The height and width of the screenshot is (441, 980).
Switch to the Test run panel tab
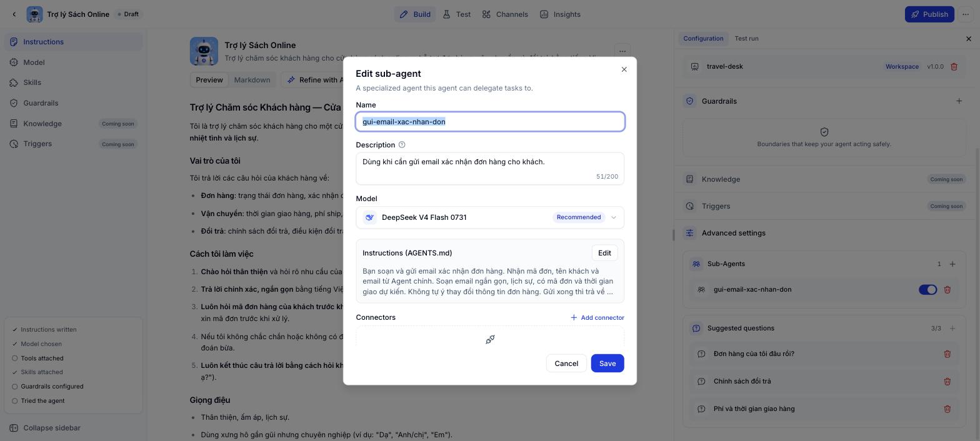tap(746, 39)
